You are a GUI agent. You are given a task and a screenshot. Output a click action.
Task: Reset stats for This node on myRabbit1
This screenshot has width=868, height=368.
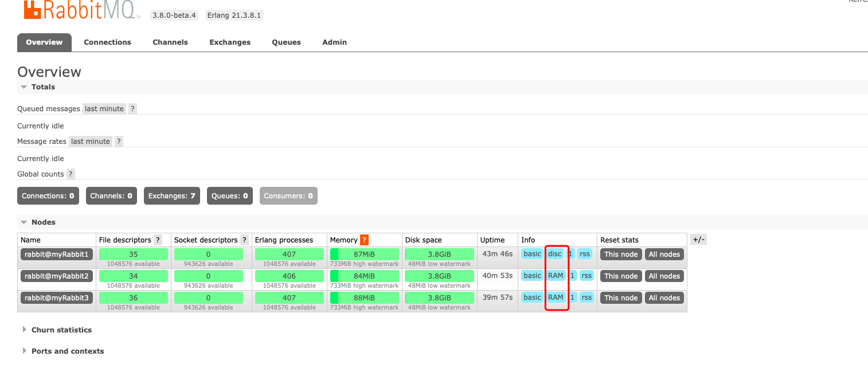coord(621,254)
